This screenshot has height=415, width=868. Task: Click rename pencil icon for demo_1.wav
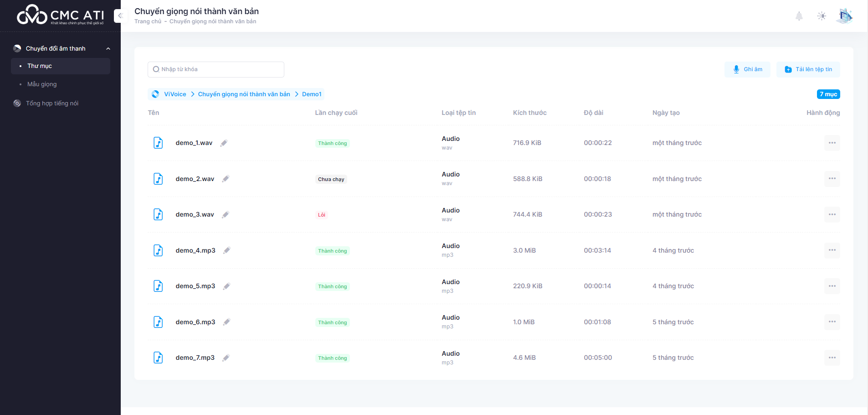224,143
